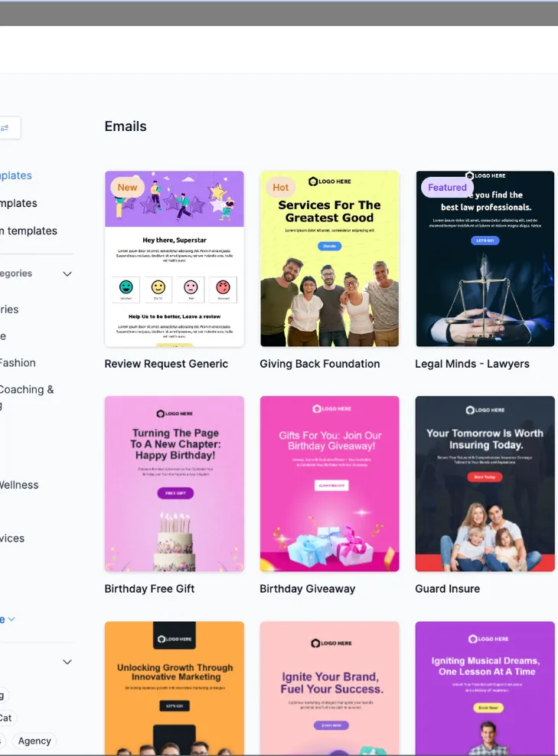This screenshot has height=756, width=558.
Task: Click the New badge on Review Request
Action: click(x=127, y=188)
